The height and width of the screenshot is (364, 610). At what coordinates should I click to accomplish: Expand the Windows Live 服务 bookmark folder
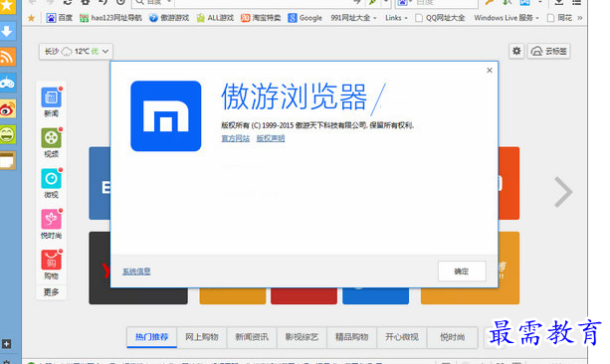pos(507,18)
